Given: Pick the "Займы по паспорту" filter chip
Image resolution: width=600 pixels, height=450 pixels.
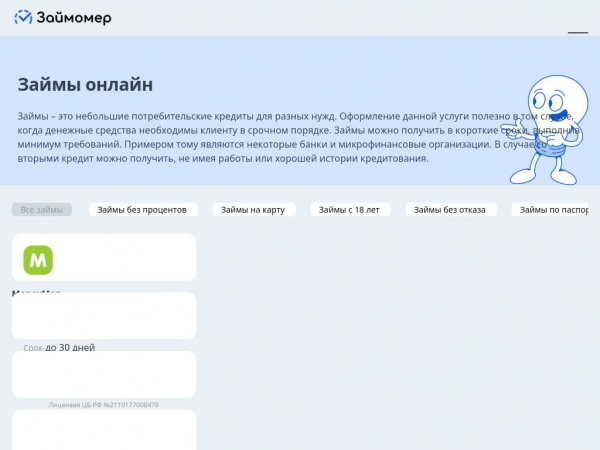Looking at the screenshot, I should pyautogui.click(x=555, y=210).
